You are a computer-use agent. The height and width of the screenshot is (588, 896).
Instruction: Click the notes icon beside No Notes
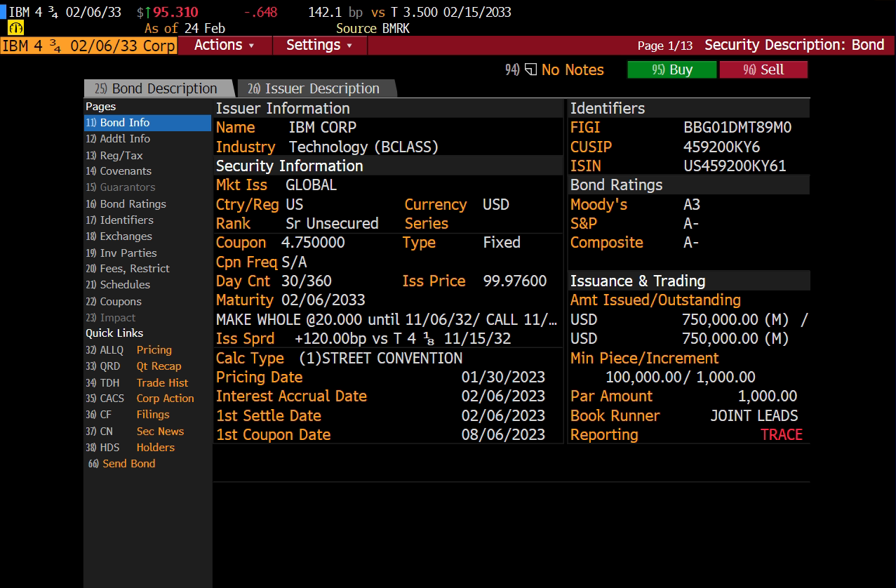[x=530, y=69]
